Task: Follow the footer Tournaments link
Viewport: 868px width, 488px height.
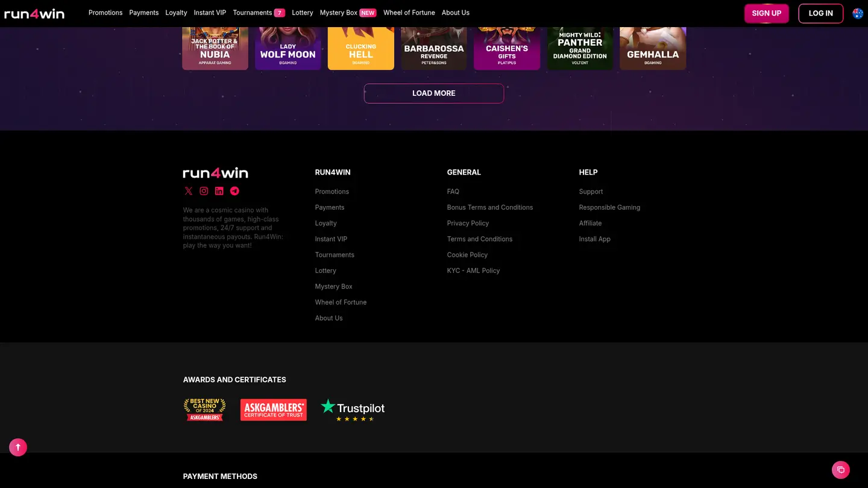Action: point(335,255)
